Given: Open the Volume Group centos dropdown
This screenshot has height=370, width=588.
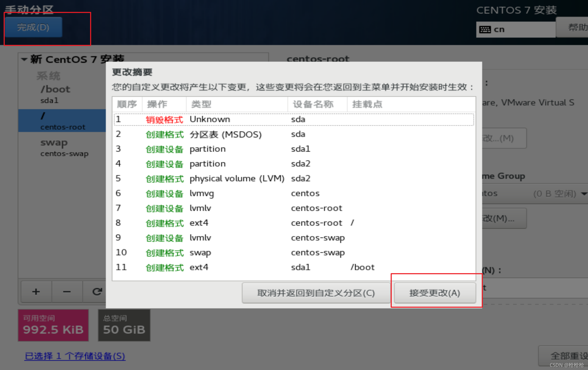Looking at the screenshot, I should 535,194.
